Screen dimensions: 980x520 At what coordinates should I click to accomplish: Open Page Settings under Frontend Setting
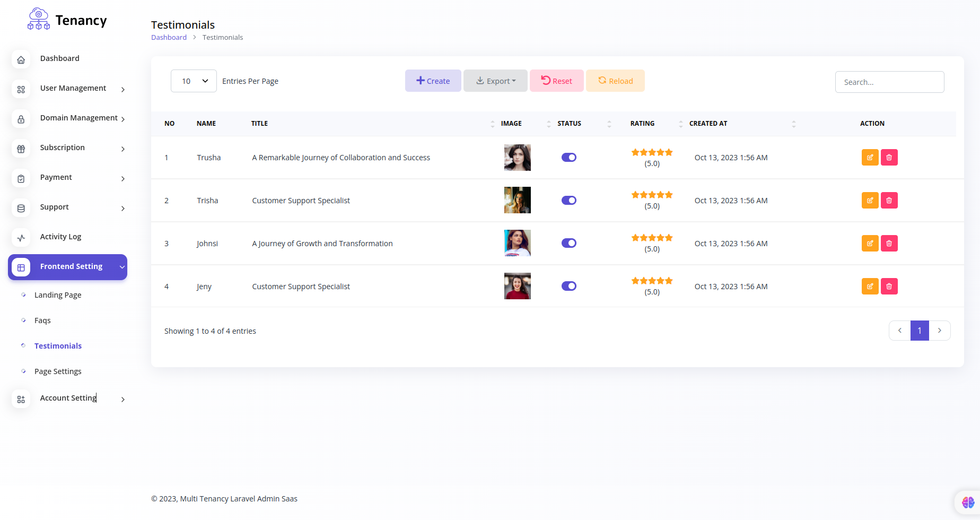coord(57,371)
